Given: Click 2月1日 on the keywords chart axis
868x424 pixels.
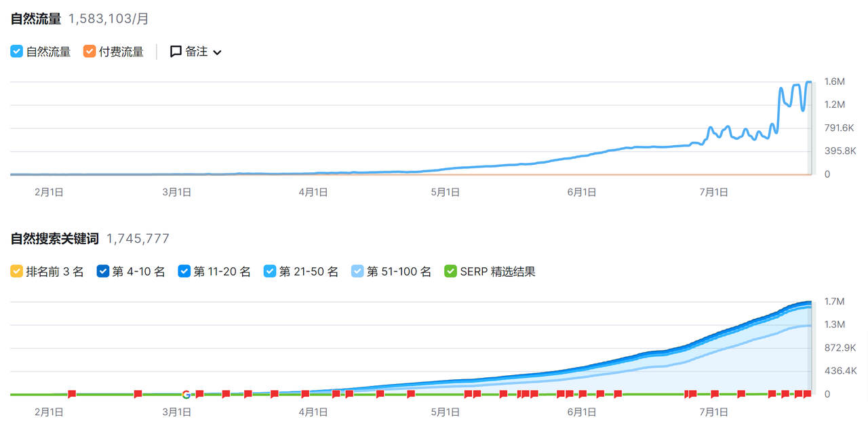Looking at the screenshot, I should tap(49, 412).
